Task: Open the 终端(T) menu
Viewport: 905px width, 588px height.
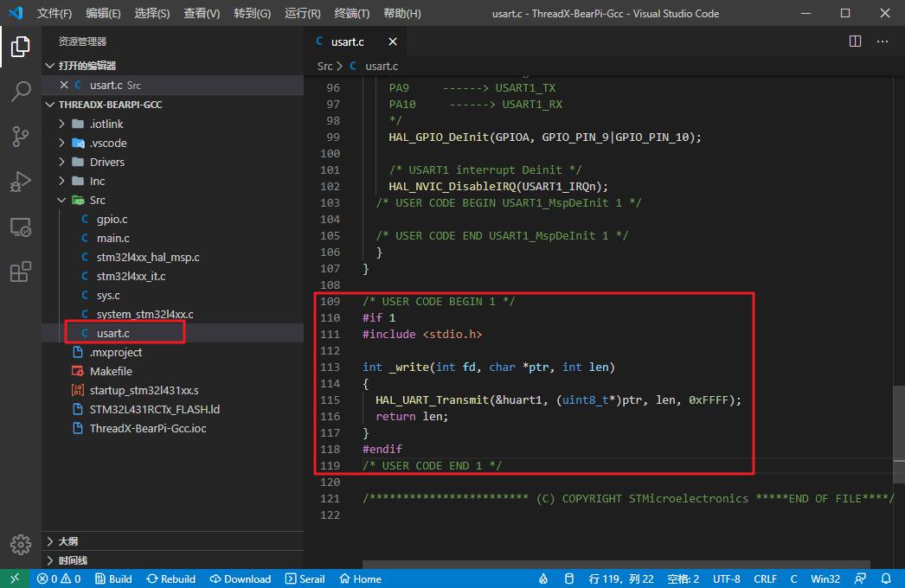Action: [352, 13]
